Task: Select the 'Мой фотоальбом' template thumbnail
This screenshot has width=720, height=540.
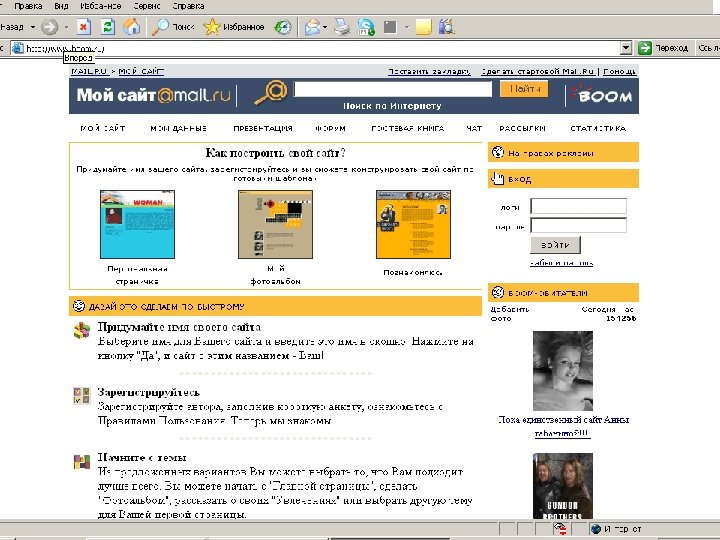Action: [x=275, y=224]
